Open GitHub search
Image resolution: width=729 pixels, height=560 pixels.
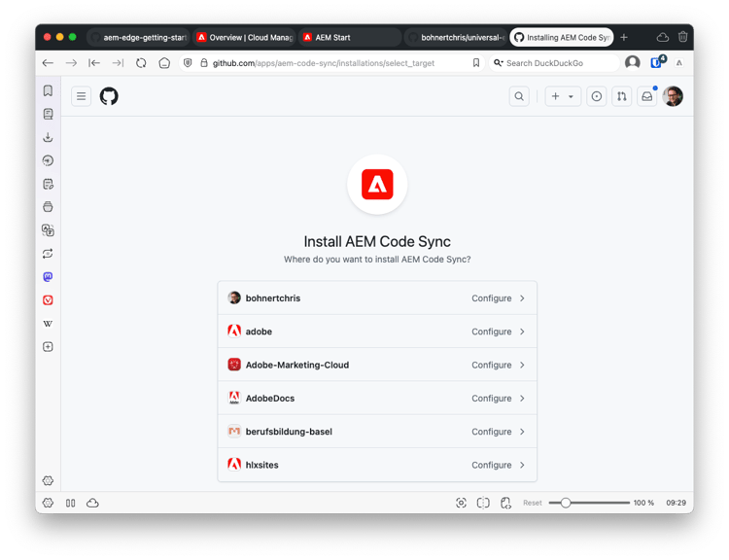519,96
